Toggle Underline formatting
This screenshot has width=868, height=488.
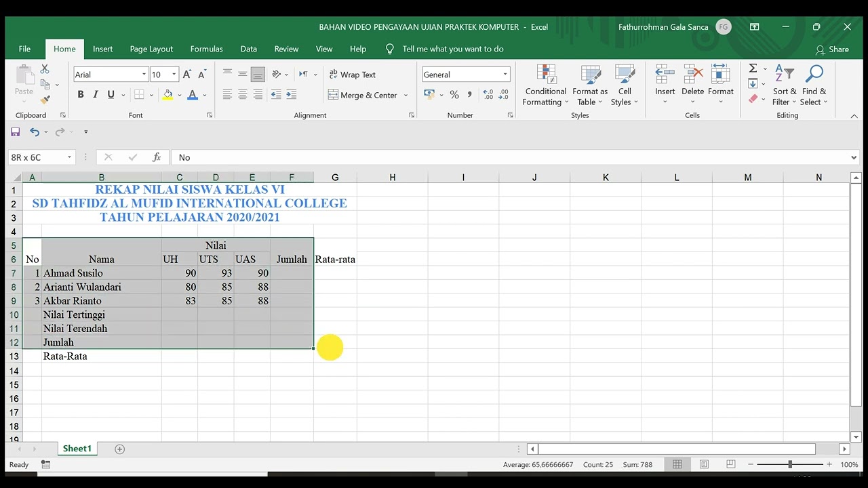coord(111,95)
